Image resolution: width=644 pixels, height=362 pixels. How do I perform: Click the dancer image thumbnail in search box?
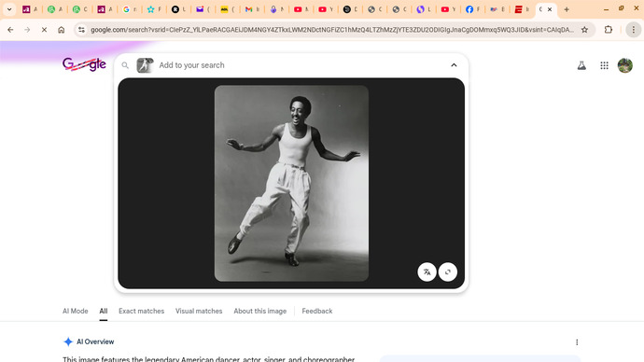(145, 65)
